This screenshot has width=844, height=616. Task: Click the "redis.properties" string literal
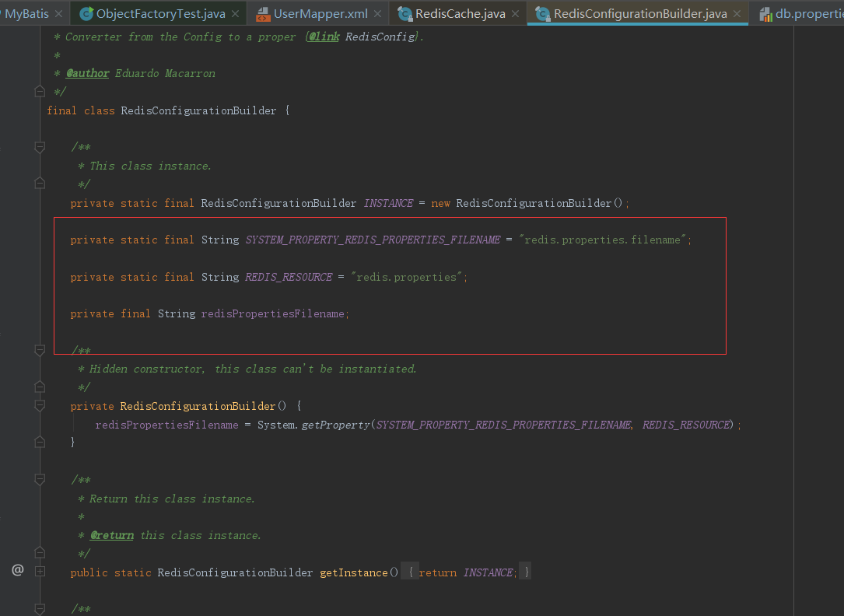click(x=406, y=277)
